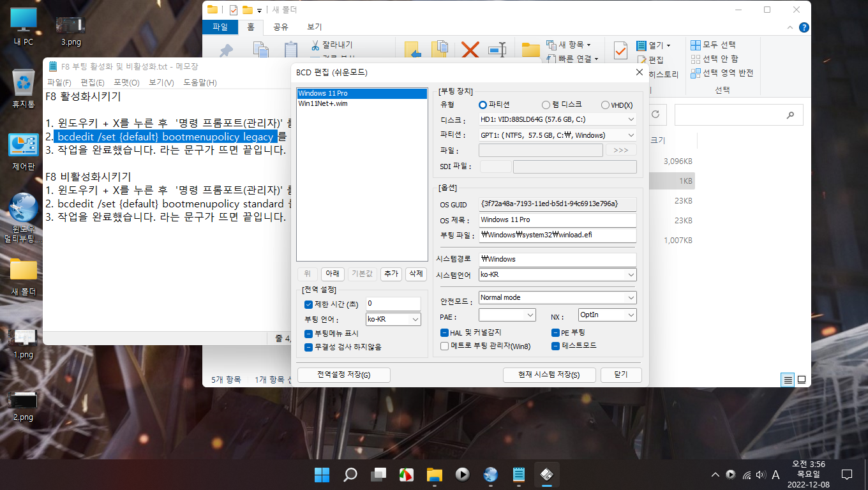Screen dimensions: 868x490
Task: Open Explorer 파일 tab
Action: pyautogui.click(x=220, y=27)
